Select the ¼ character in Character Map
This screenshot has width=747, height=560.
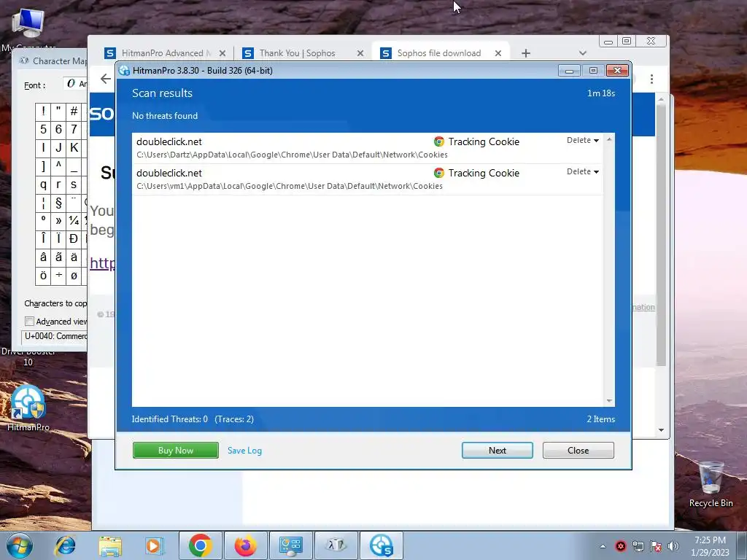coord(74,220)
